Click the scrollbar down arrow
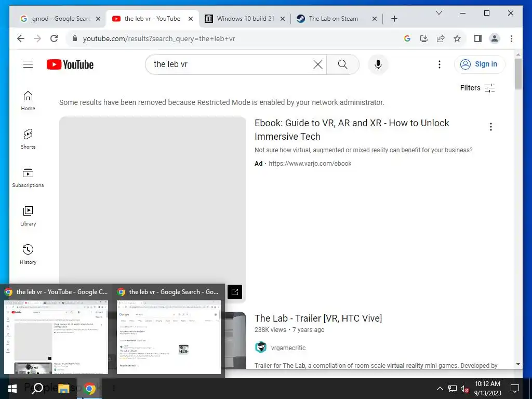Viewport: 532px width, 399px height. coord(518,364)
